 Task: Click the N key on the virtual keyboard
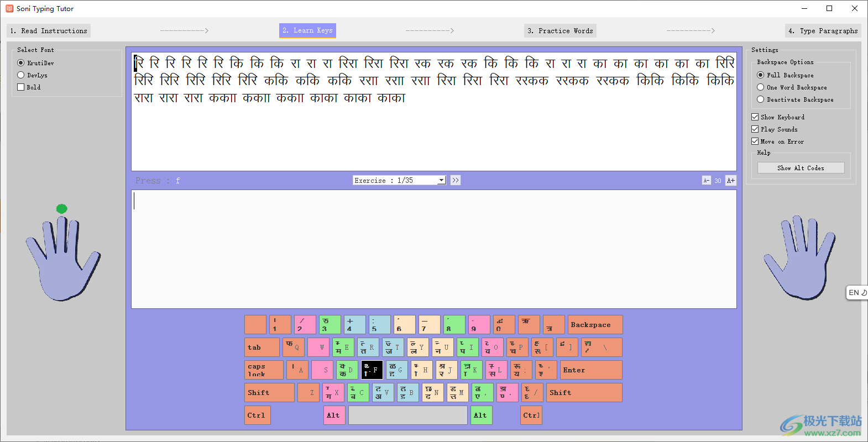(432, 392)
